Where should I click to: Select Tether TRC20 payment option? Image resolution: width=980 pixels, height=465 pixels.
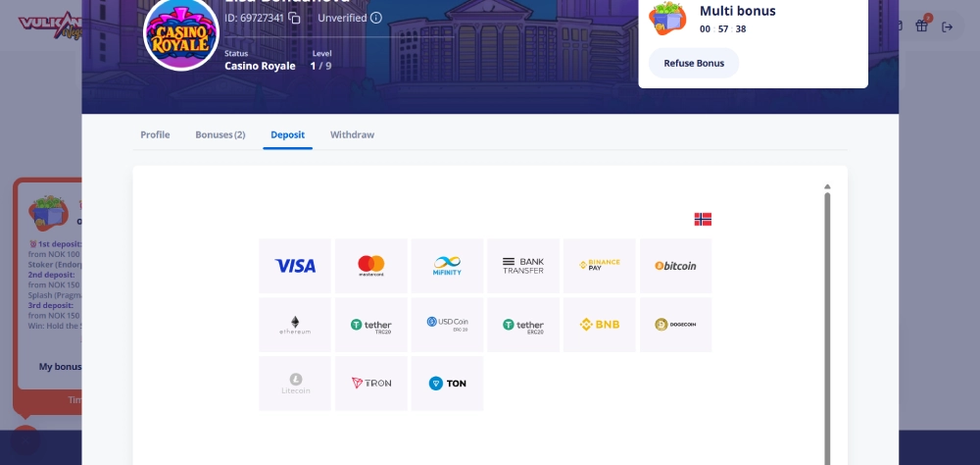pos(371,325)
